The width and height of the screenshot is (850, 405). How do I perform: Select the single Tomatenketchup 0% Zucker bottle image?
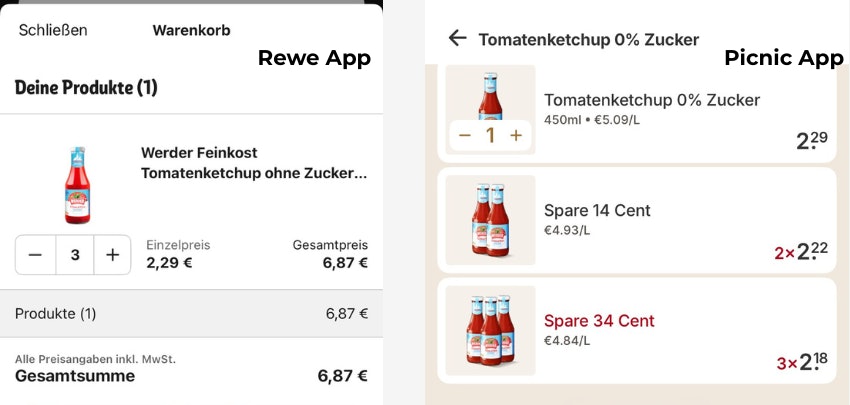(490, 95)
